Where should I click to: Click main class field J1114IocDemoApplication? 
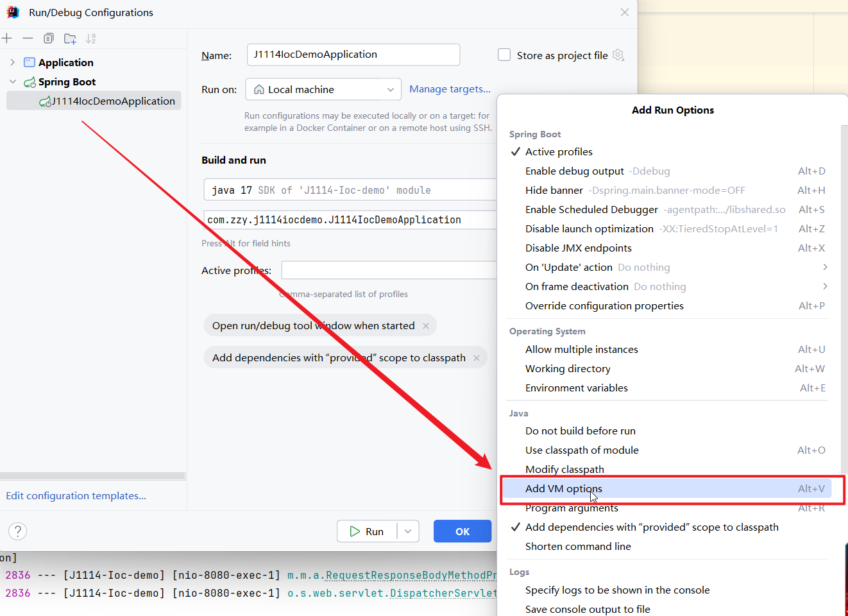(x=350, y=220)
